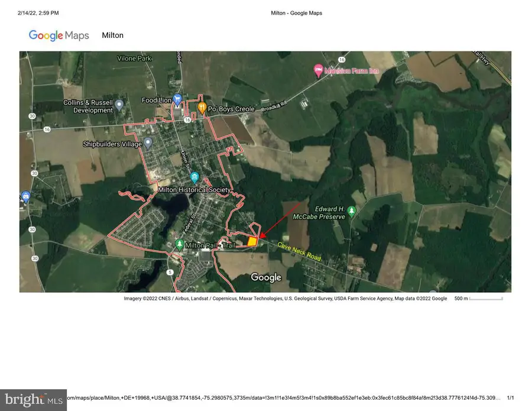Open the Google watermark at the map's bottom
Screen dimensions: 532x411
click(265, 277)
